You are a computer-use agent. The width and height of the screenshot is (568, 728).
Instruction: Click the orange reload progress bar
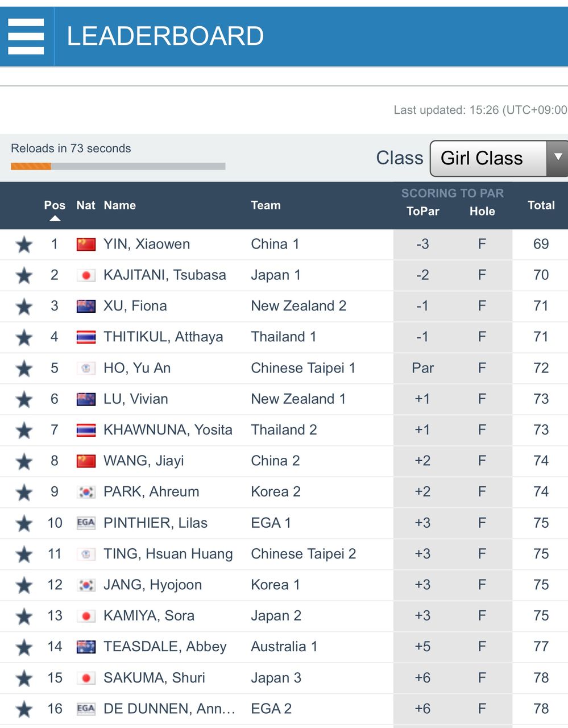click(31, 167)
